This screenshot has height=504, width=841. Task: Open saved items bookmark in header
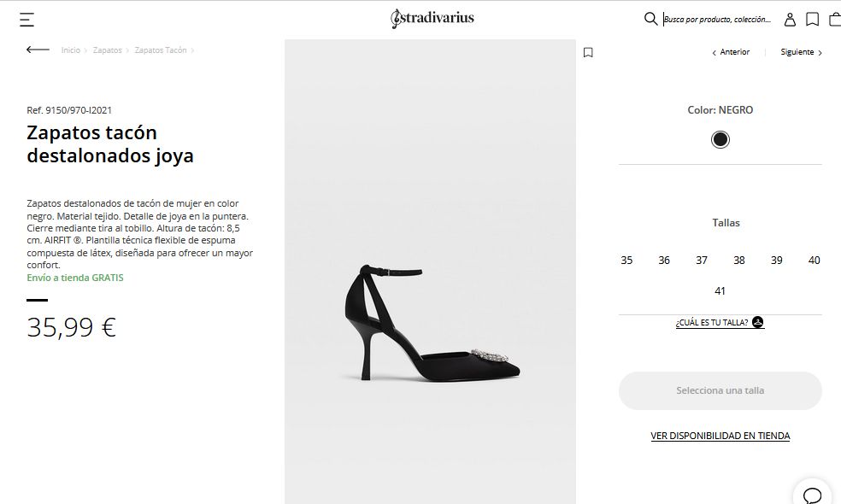(x=813, y=20)
